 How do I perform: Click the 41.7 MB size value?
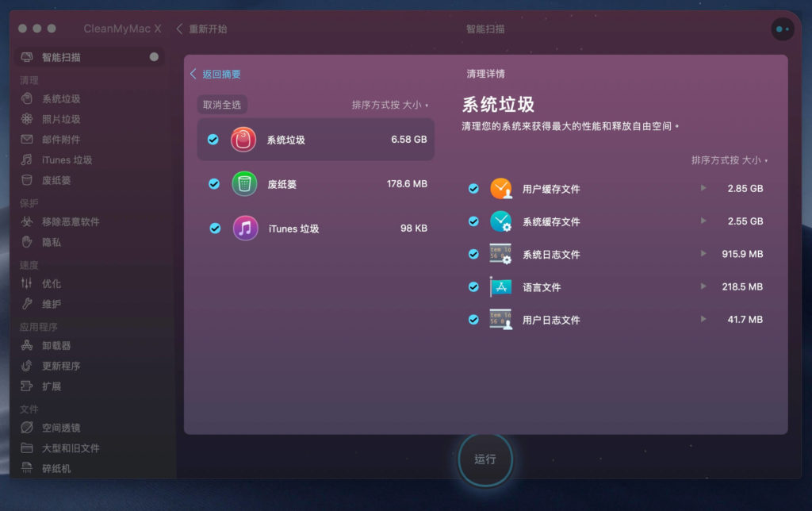point(745,319)
